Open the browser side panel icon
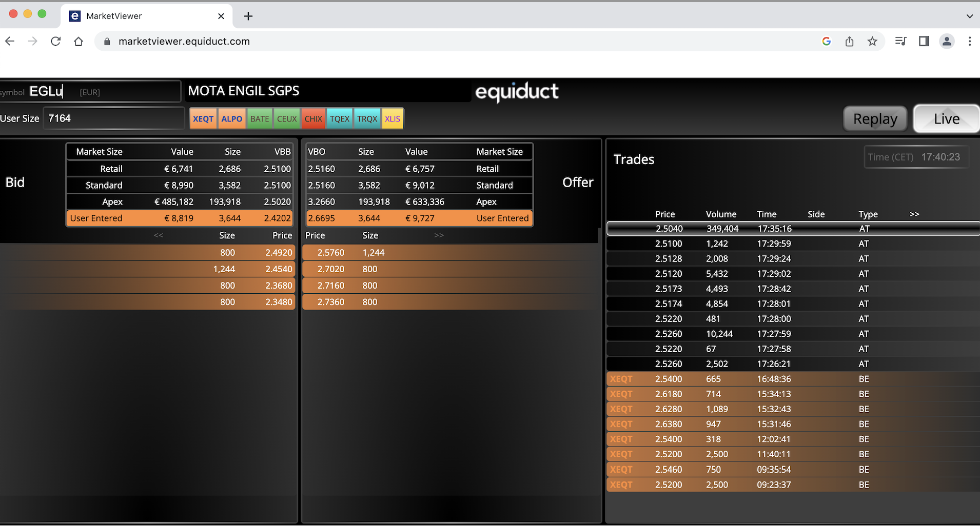980x526 pixels. click(924, 42)
